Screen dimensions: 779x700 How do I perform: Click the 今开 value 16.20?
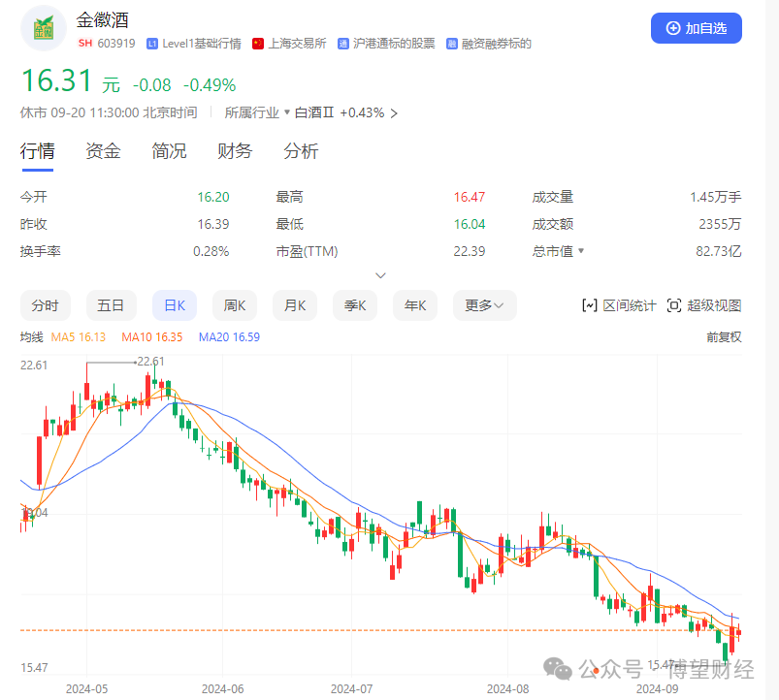(213, 197)
